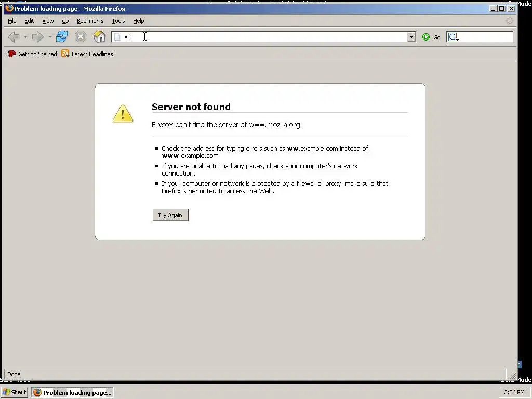Open the View menu
The width and height of the screenshot is (532, 399).
tap(48, 21)
